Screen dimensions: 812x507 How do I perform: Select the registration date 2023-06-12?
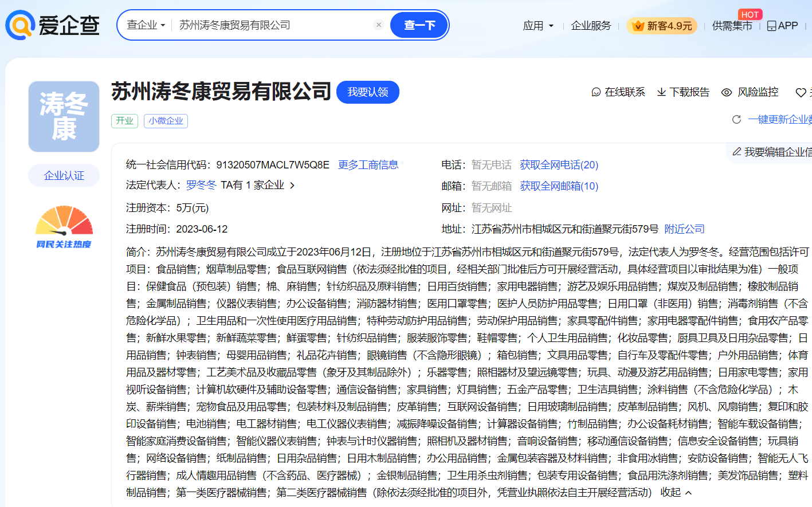click(202, 229)
